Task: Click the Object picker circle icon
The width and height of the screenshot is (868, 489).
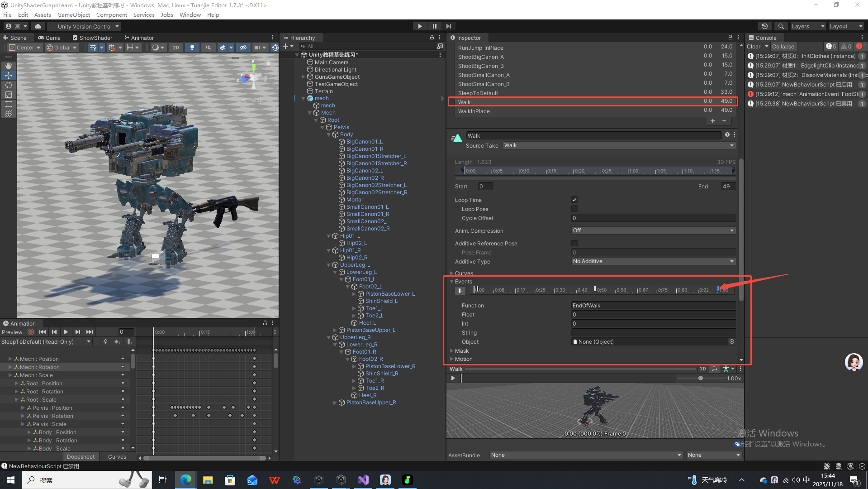Action: tap(732, 341)
